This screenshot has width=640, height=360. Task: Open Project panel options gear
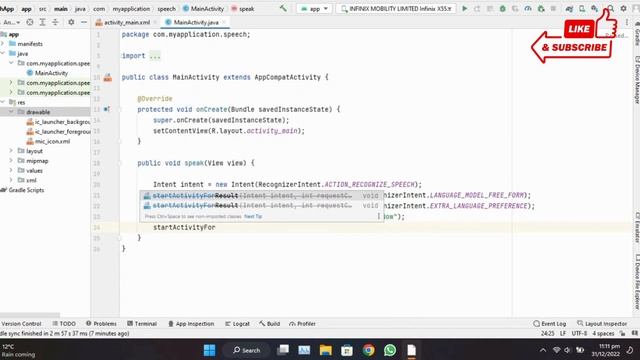coord(71,22)
